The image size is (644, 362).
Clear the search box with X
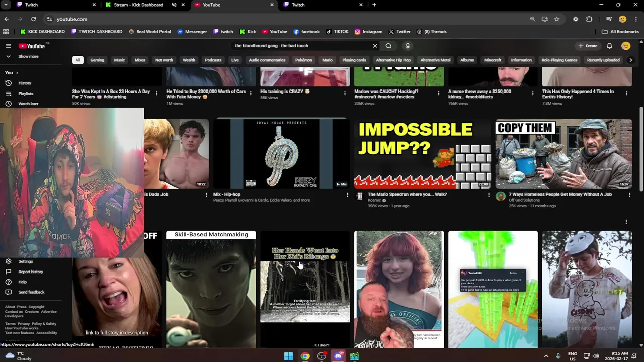(375, 46)
